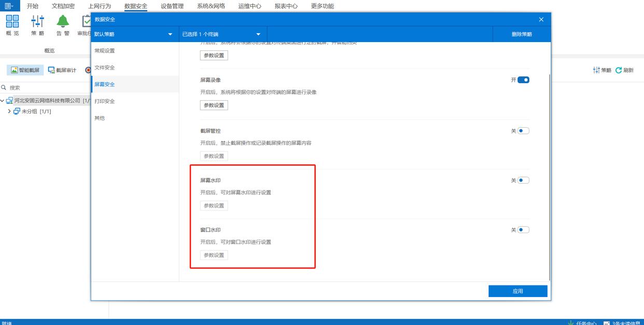The width and height of the screenshot is (644, 325).
Task: Click the 概览 overview grid icon
Action: click(x=12, y=21)
